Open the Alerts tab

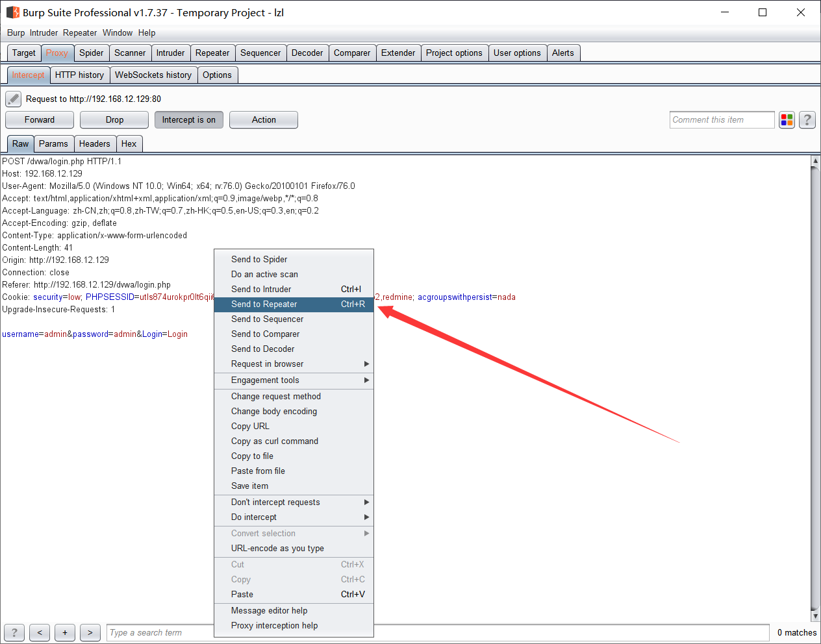563,53
